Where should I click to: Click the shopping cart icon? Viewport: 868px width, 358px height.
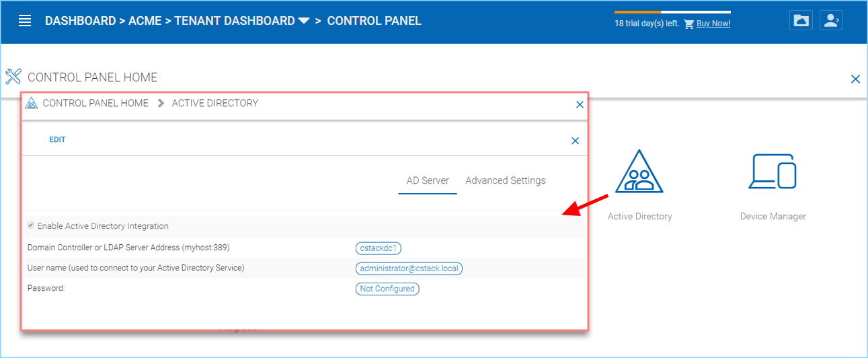click(x=688, y=24)
